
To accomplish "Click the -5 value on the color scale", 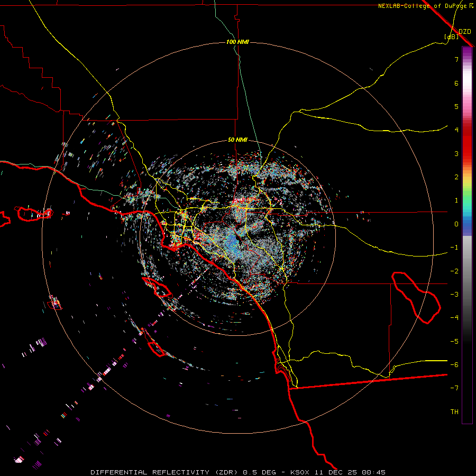I will (x=454, y=342).
